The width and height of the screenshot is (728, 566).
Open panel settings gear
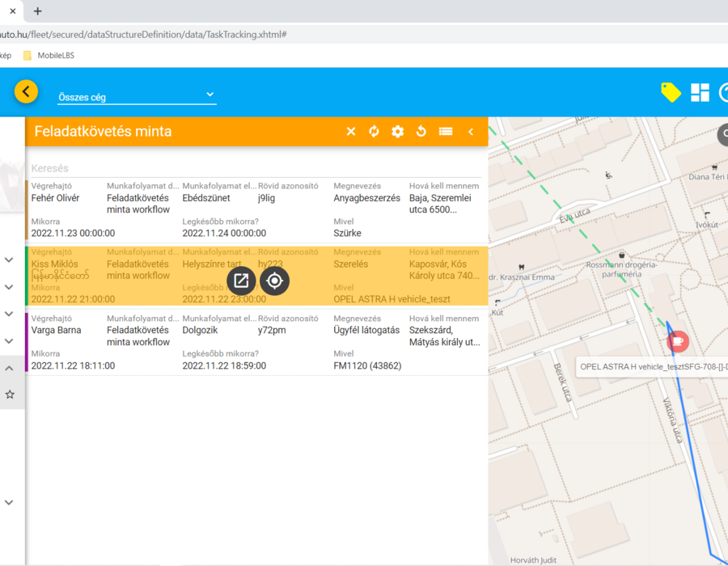coord(397,132)
